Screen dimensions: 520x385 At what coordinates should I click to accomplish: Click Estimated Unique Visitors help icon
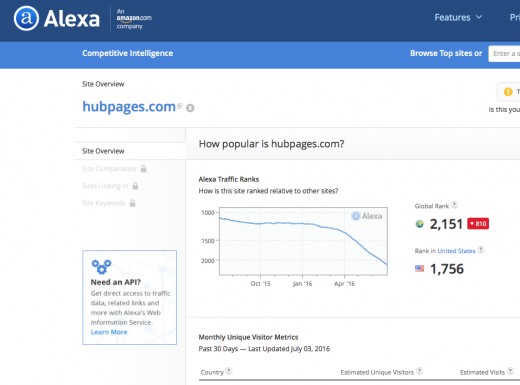point(420,371)
